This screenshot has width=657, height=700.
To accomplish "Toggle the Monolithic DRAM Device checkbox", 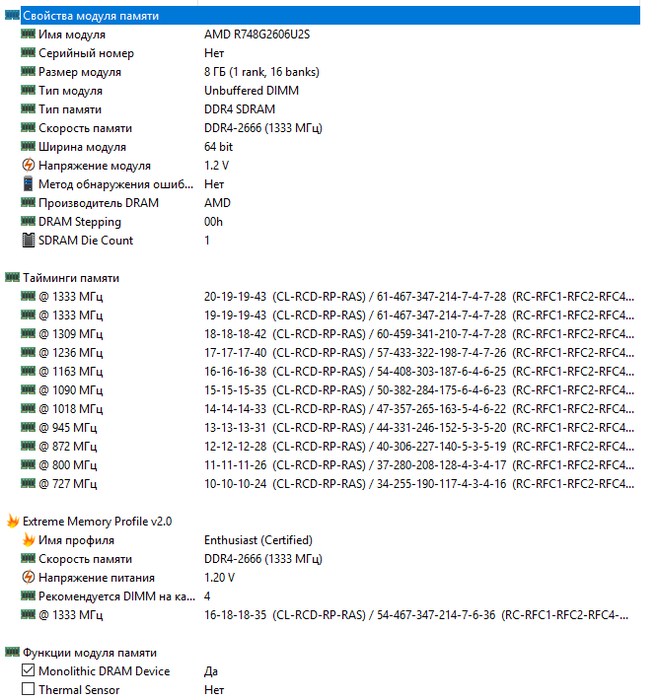I will coord(28,670).
